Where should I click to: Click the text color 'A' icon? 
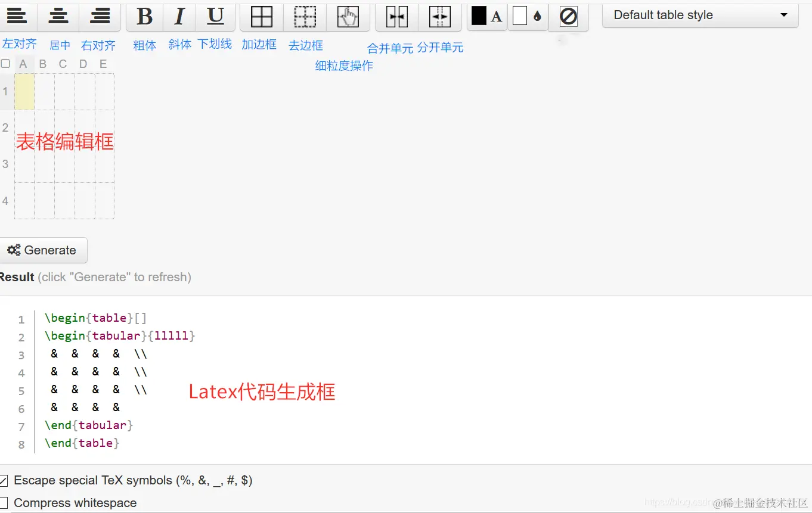pyautogui.click(x=486, y=17)
